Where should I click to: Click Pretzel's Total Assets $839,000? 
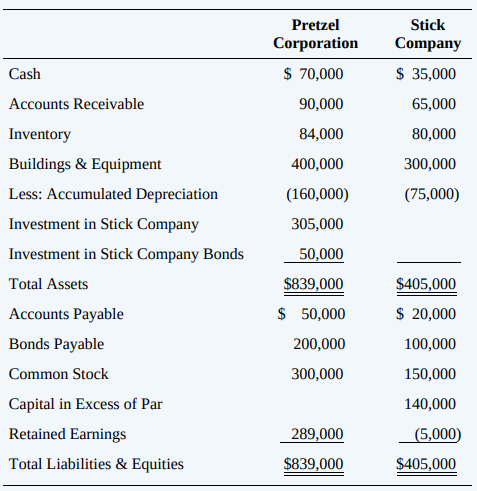pos(313,284)
